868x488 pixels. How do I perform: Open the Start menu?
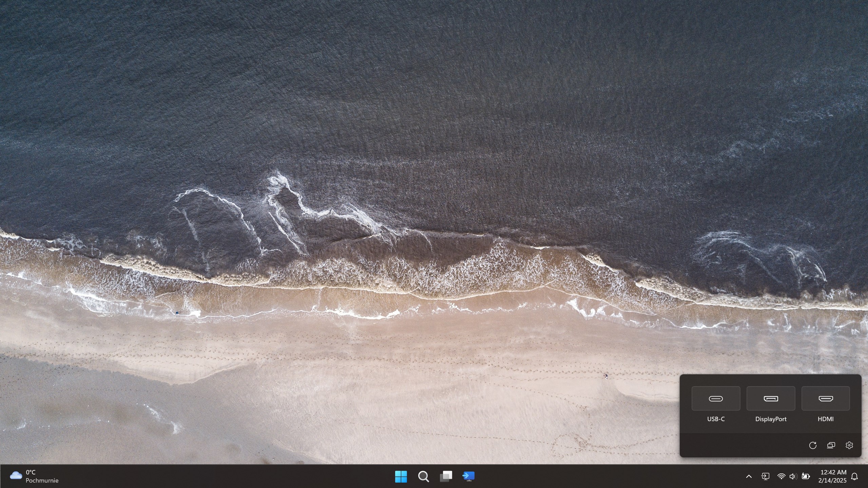click(401, 476)
